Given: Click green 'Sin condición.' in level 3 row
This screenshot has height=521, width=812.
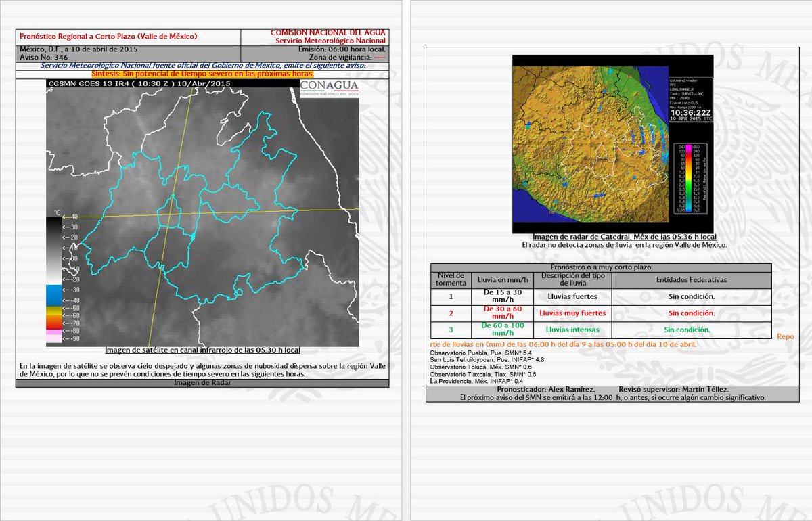Looking at the screenshot, I should click(687, 330).
